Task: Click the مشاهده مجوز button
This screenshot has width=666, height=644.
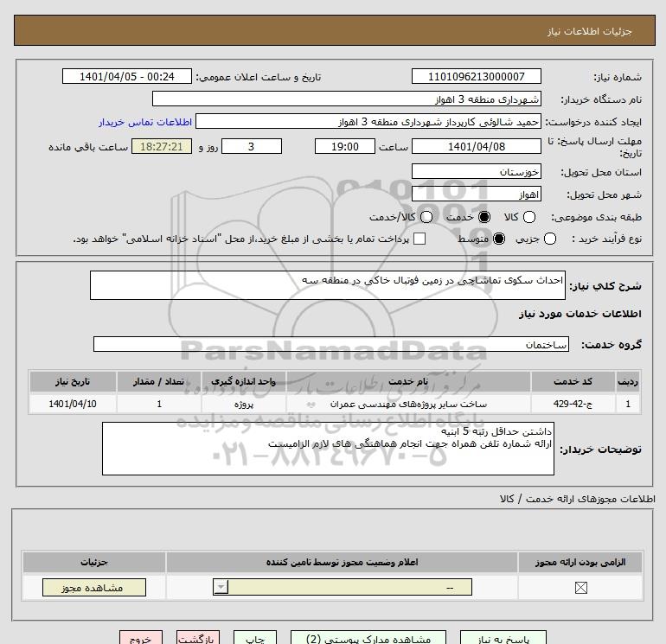Action: (94, 588)
